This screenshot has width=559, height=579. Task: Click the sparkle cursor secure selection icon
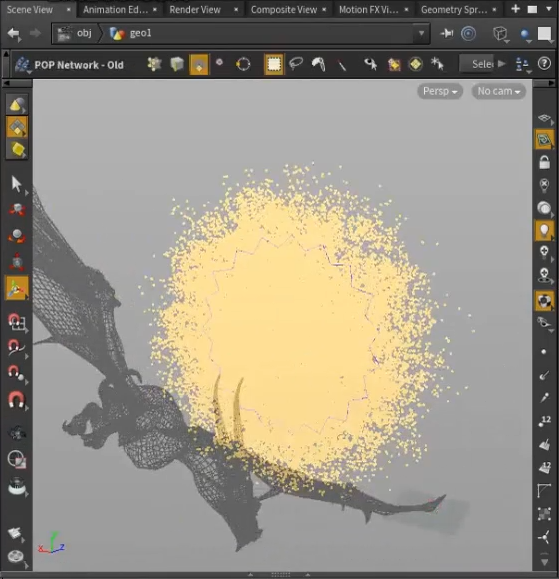[437, 64]
